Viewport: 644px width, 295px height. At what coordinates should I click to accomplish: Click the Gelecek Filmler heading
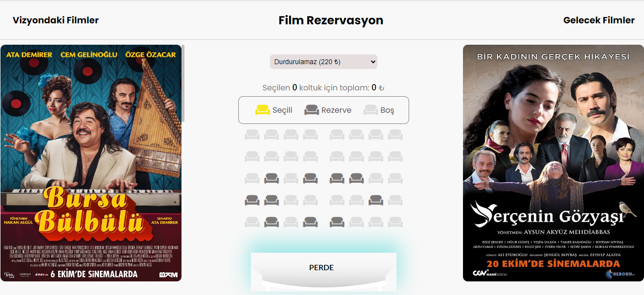click(x=599, y=20)
